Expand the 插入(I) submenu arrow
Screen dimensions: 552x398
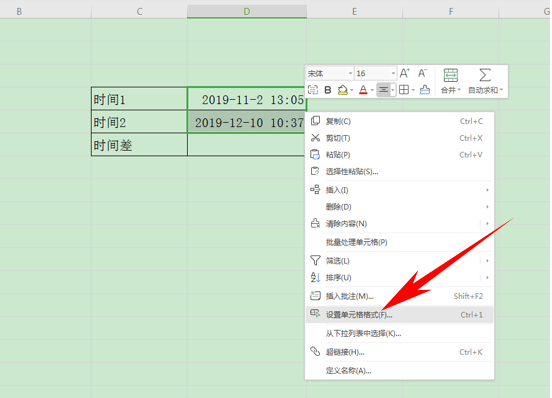pyautogui.click(x=487, y=190)
